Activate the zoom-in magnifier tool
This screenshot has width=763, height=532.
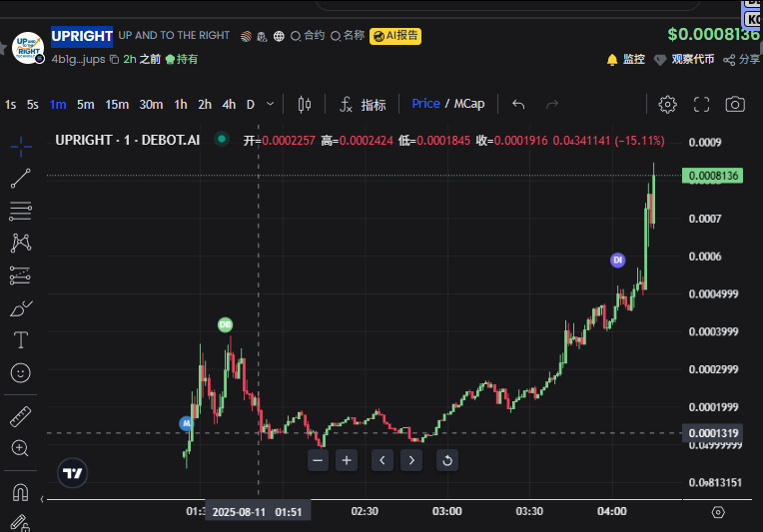coord(20,448)
